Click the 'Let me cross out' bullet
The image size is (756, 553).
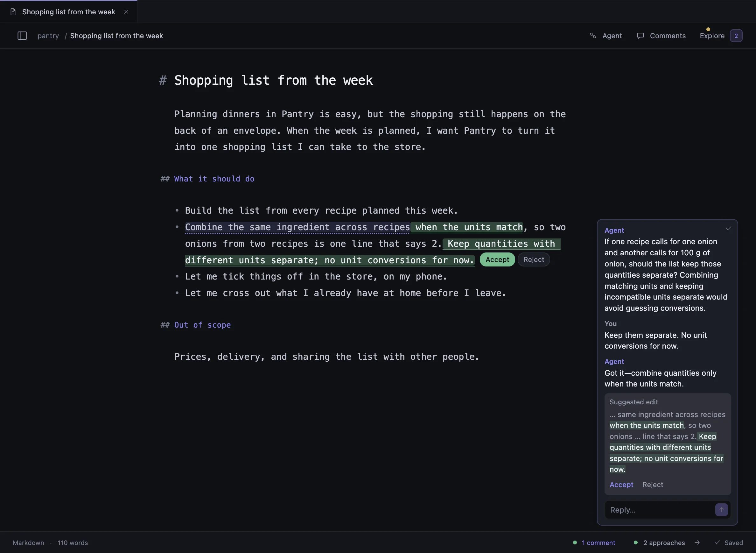click(345, 293)
